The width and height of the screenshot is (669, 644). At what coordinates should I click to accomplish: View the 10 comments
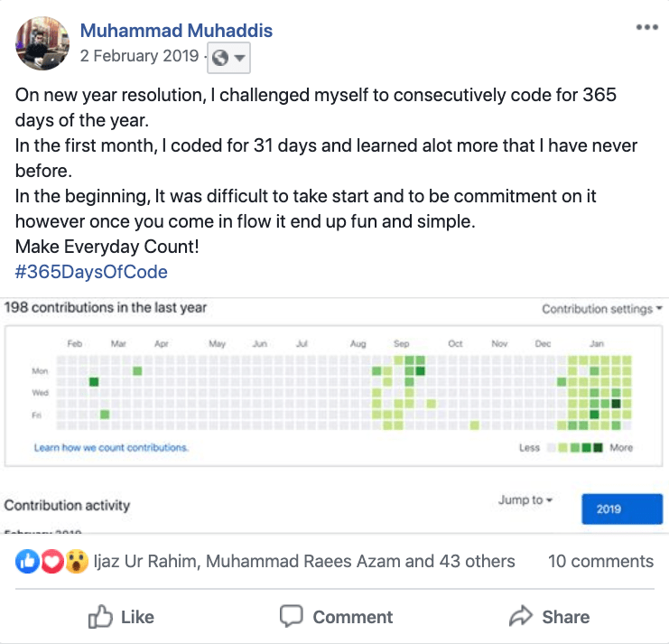600,561
